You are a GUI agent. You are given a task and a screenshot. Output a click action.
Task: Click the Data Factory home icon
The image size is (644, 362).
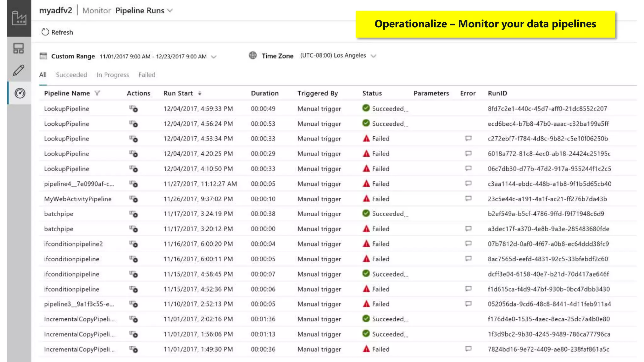click(19, 18)
